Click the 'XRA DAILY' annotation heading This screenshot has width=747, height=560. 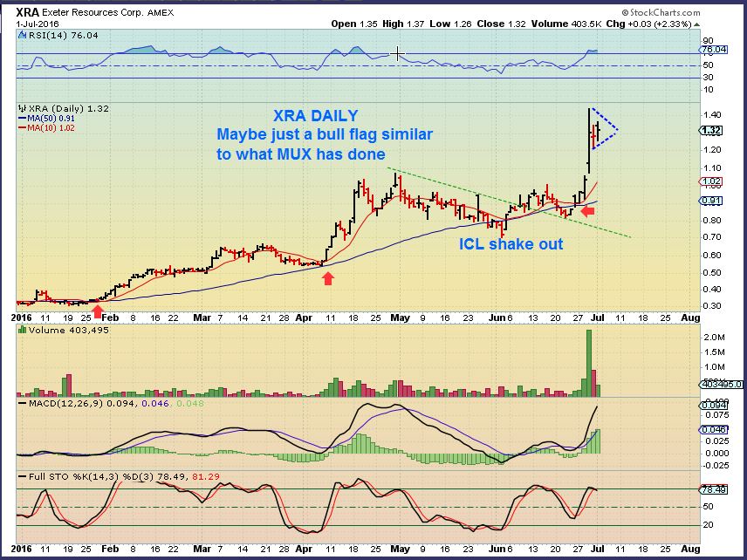click(x=315, y=116)
